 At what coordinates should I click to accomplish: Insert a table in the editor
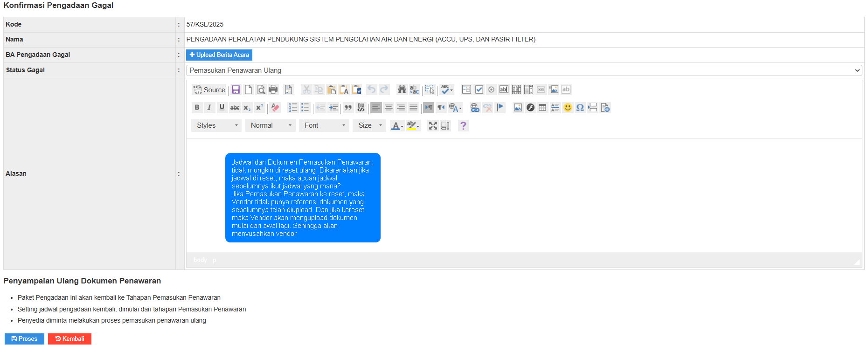[x=542, y=108]
